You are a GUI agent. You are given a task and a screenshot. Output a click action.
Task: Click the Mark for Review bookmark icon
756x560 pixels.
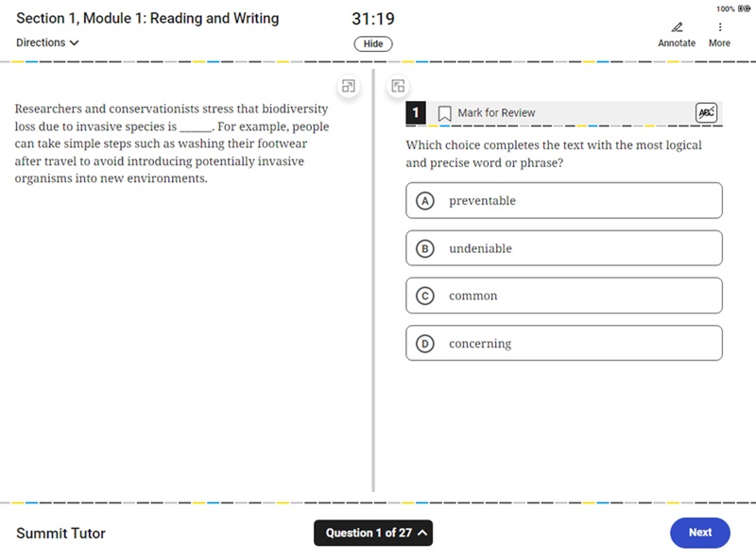444,113
